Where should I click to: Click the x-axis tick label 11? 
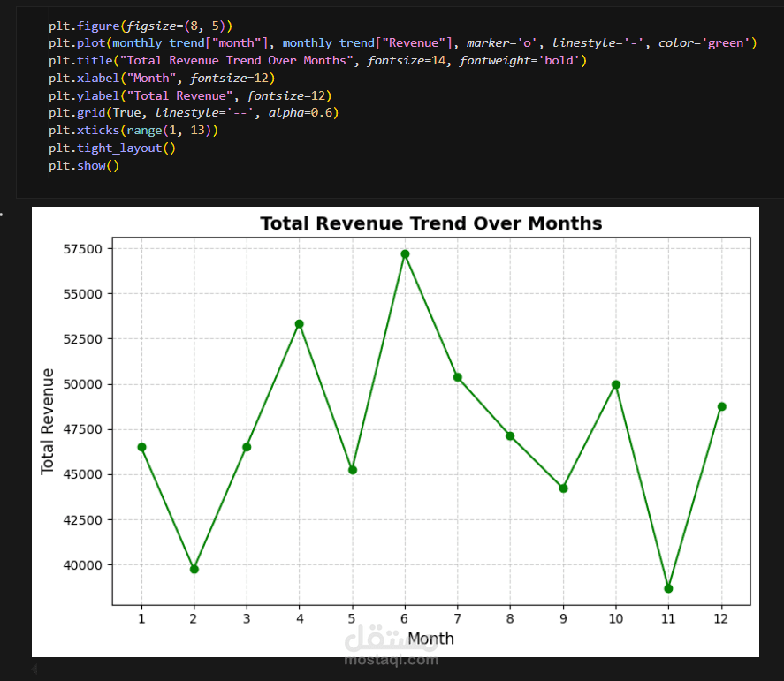[x=668, y=618]
